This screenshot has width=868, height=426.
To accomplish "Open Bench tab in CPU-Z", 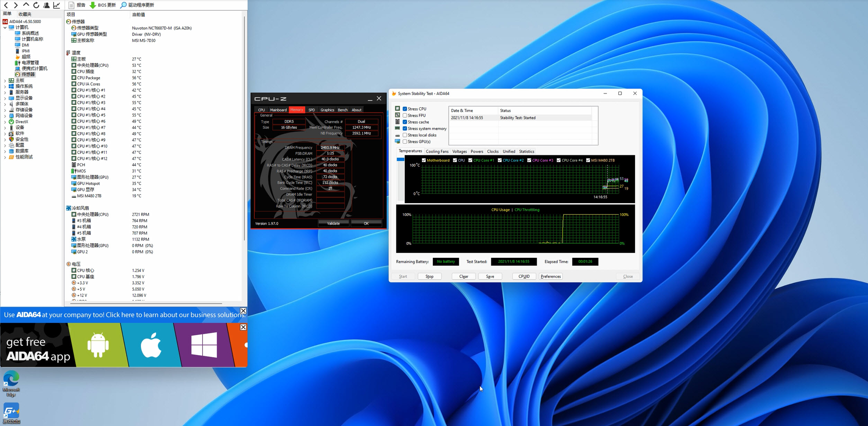I will 342,110.
